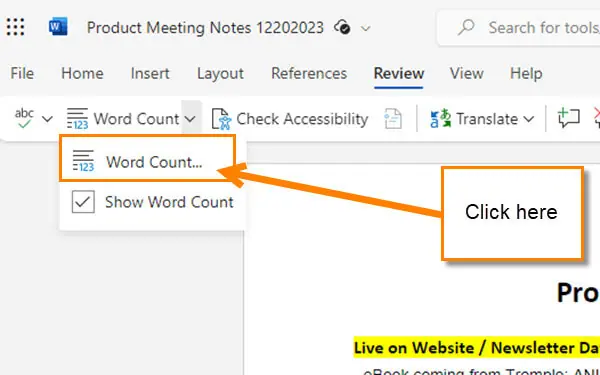
Task: Click the New Comment icon
Action: 569,118
